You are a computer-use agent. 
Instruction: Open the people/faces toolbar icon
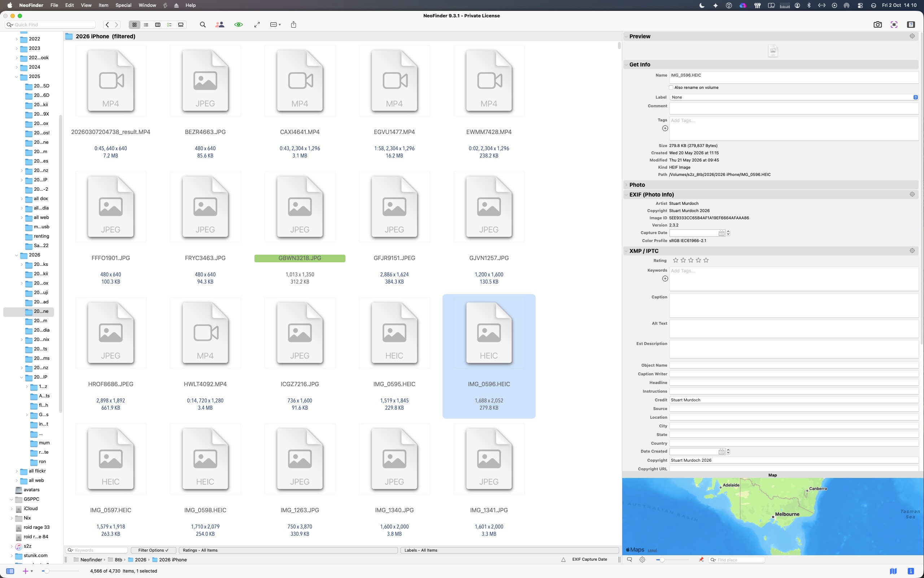[219, 25]
